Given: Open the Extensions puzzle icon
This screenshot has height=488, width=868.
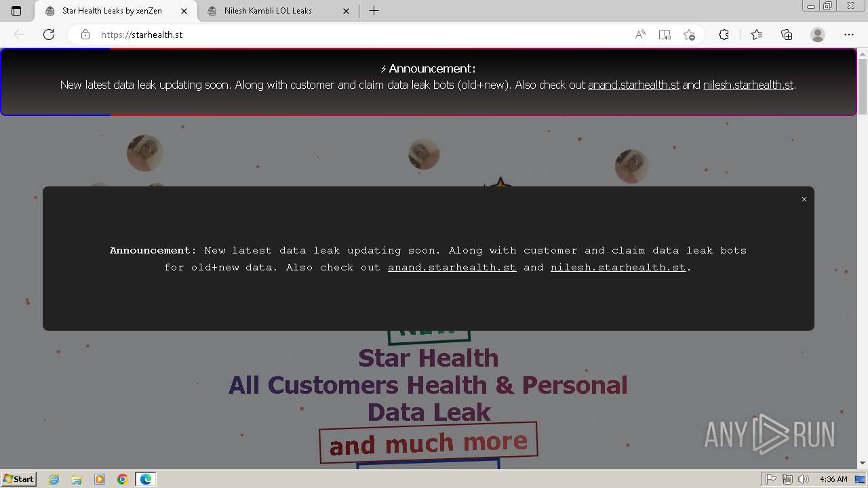Looking at the screenshot, I should 724,35.
